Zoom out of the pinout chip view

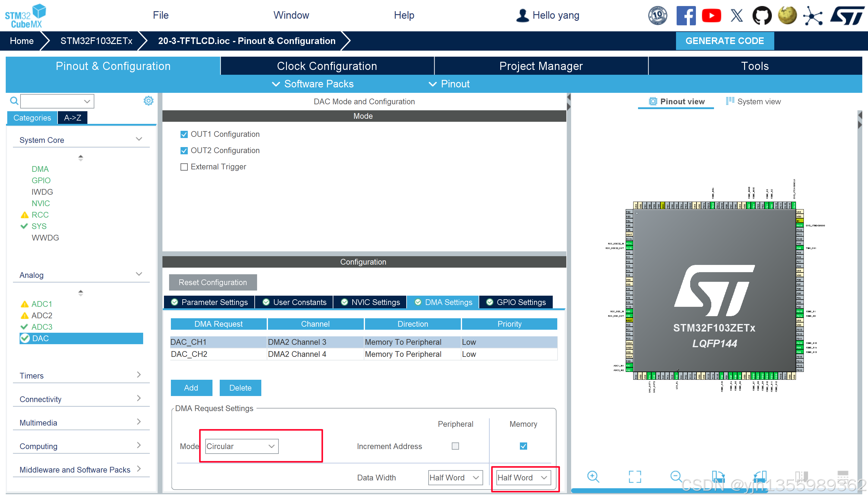[x=676, y=477]
